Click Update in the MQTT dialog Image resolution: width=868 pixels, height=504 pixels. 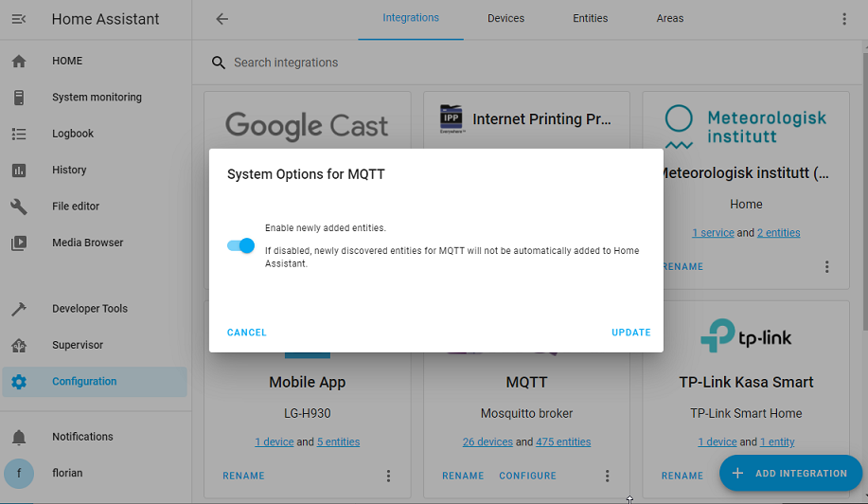click(631, 333)
